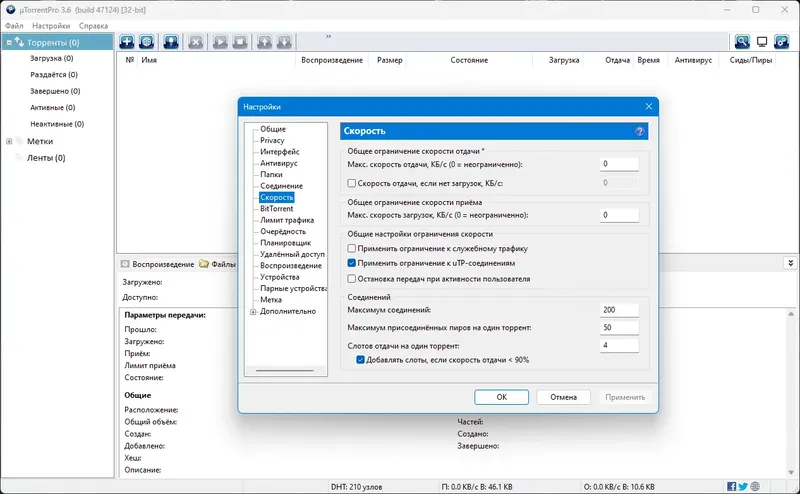Expand the toolbar overflow chevron
Screen dimensions: 800x494
[328, 36]
